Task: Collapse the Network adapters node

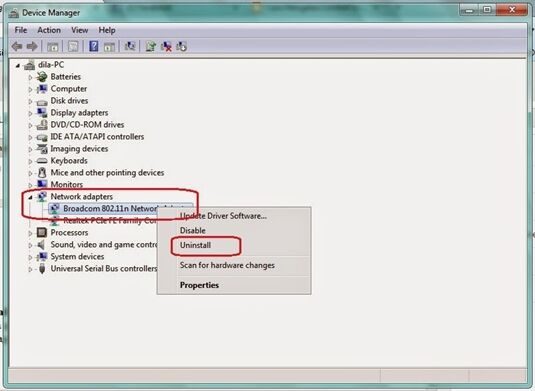Action: [30, 197]
